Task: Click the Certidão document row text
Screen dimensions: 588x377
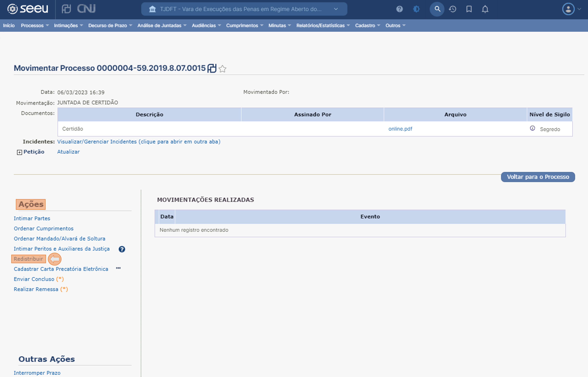Action: [x=73, y=129]
